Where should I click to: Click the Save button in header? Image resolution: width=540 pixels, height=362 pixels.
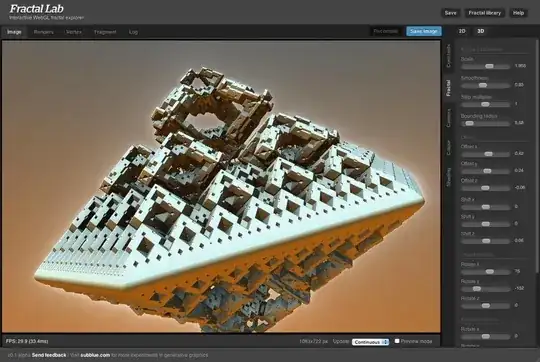coord(450,13)
